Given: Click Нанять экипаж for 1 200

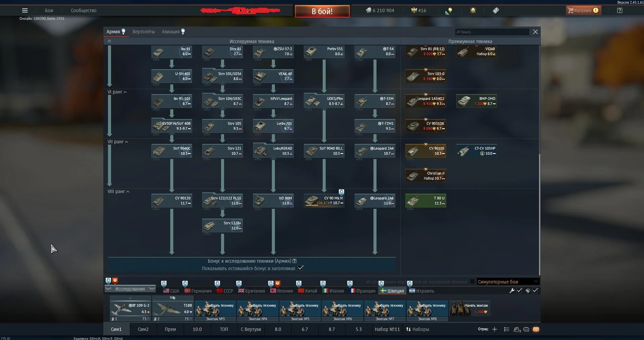Looking at the screenshot, I should click(470, 308).
